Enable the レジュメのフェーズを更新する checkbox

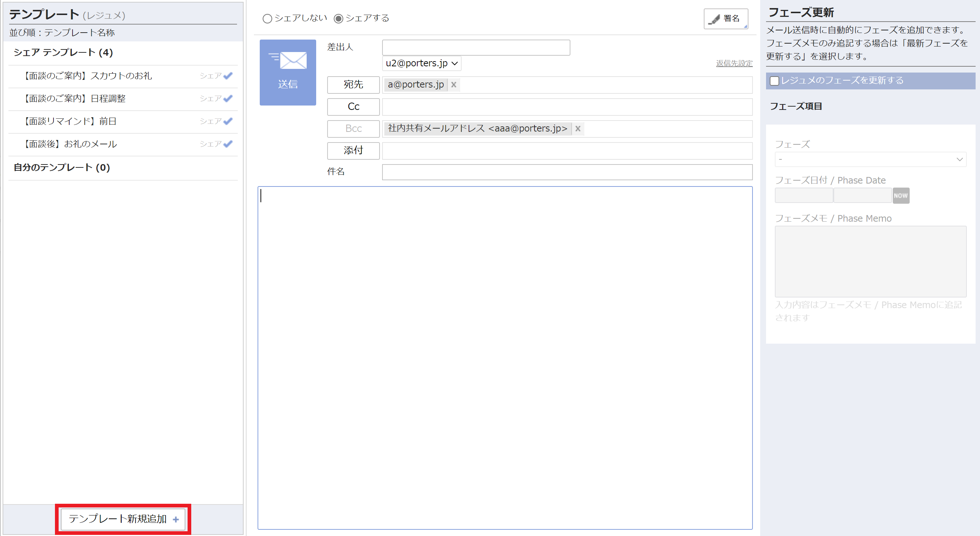[x=774, y=81]
